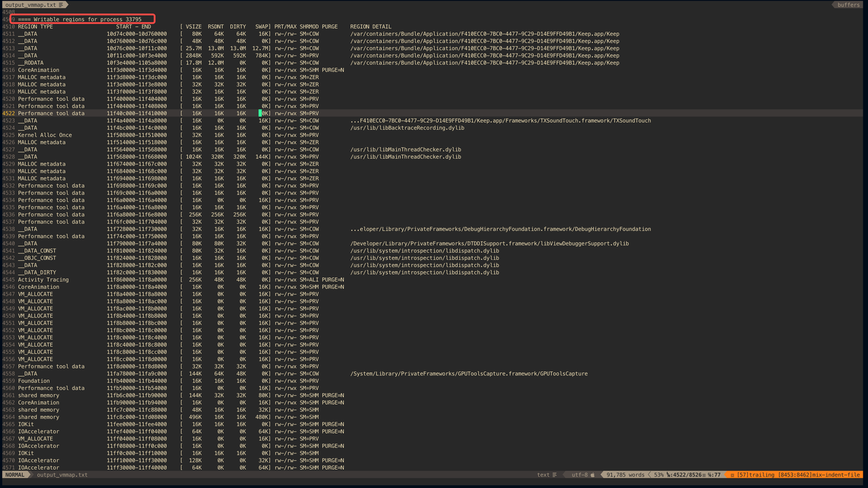
Task: Click the REGION DETAIL column header
Action: (x=371, y=26)
